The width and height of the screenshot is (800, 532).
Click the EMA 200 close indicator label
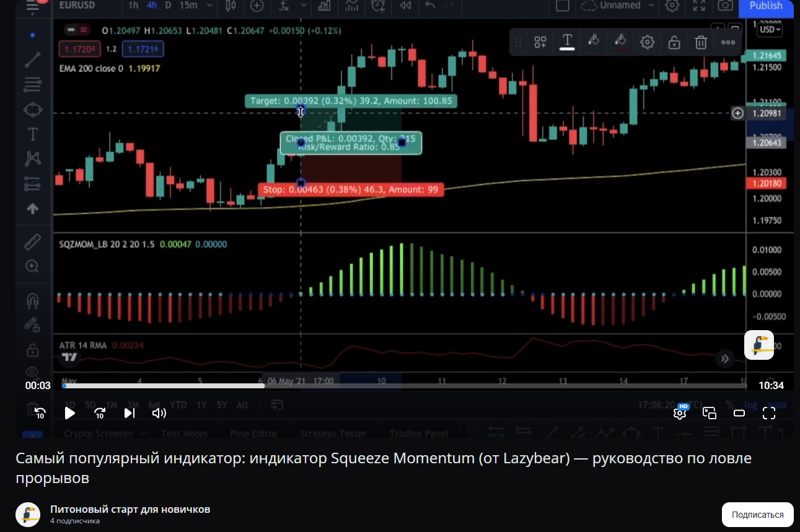pos(92,68)
